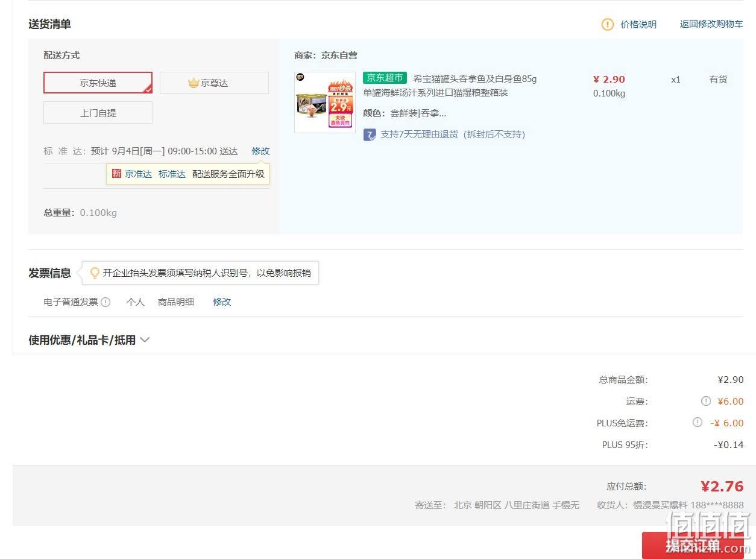Open 京准达 delivery service link
Screen dimensions: 756x559
click(138, 174)
